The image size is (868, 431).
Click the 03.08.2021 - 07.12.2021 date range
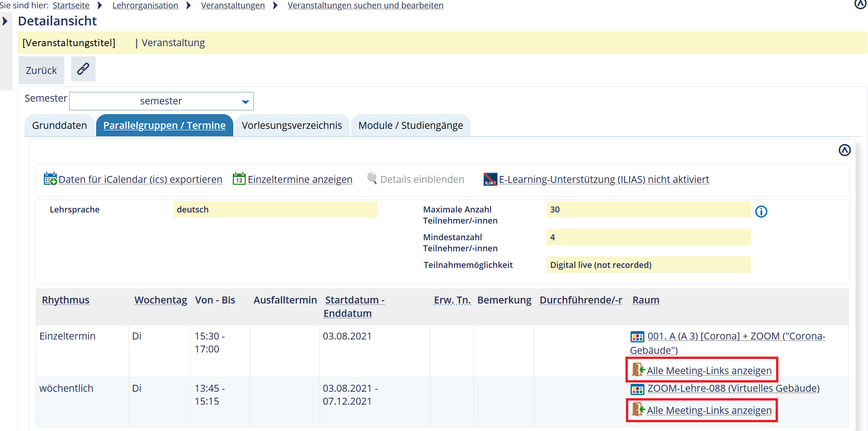pos(350,395)
